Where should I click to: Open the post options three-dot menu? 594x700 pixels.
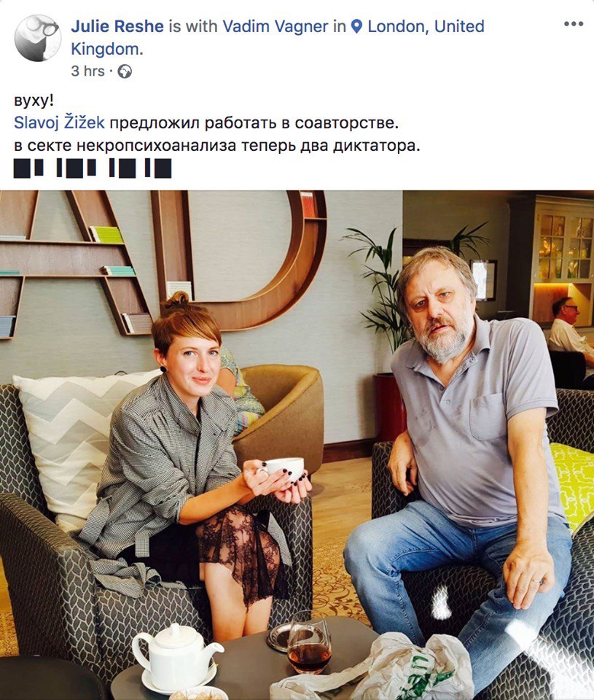pyautogui.click(x=574, y=25)
